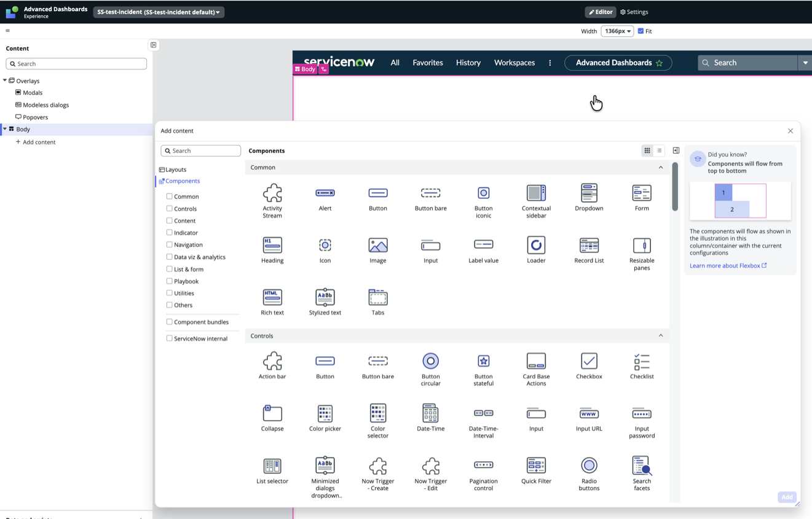Select the Components category

click(179, 181)
